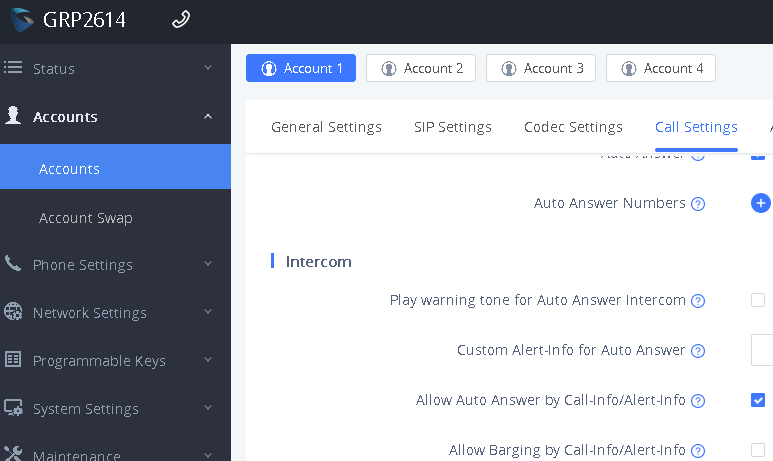This screenshot has width=773, height=461.
Task: Click the Maintenance tools icon
Action: pos(13,454)
